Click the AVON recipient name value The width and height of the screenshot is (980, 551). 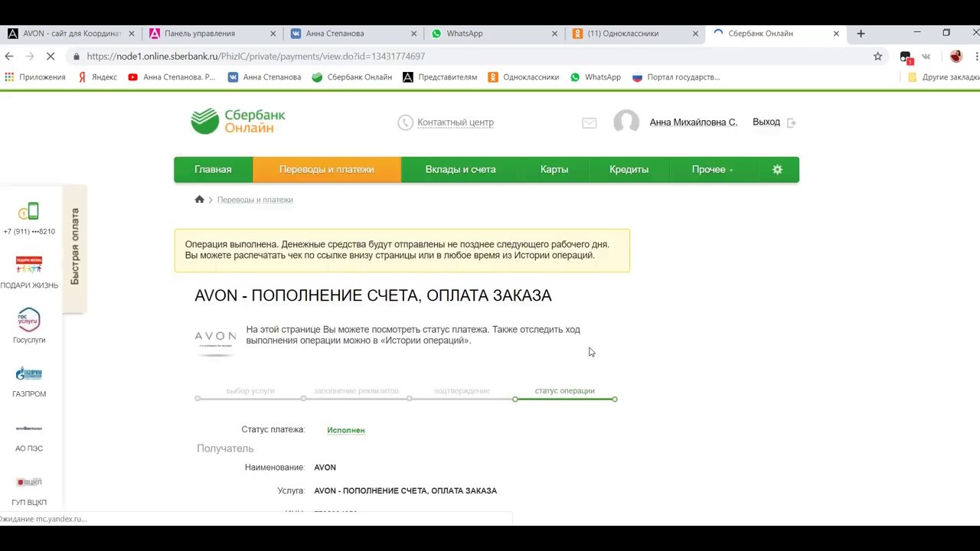pyautogui.click(x=325, y=468)
